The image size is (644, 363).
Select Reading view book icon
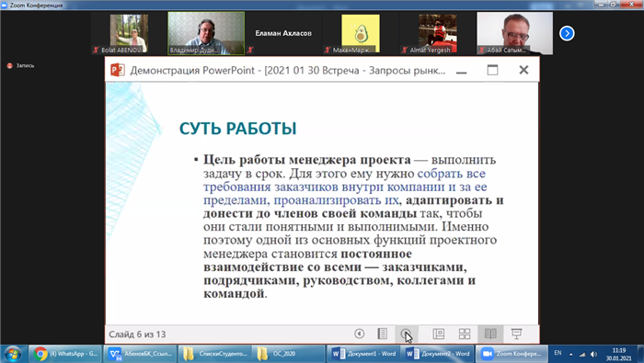tap(490, 334)
